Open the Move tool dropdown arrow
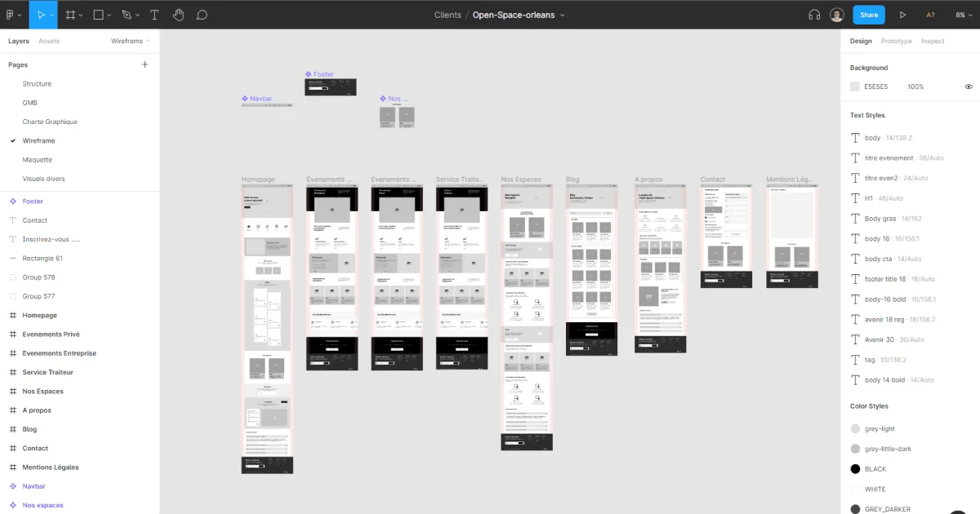 click(51, 14)
